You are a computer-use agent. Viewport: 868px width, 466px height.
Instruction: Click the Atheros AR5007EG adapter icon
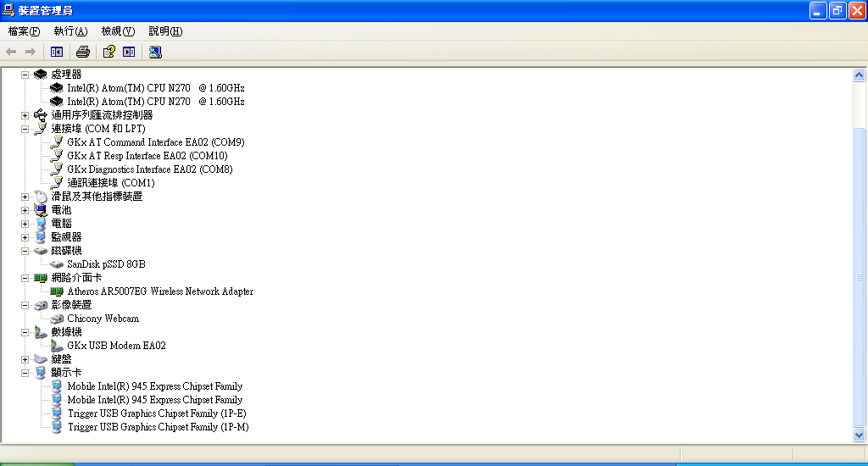pyautogui.click(x=57, y=291)
